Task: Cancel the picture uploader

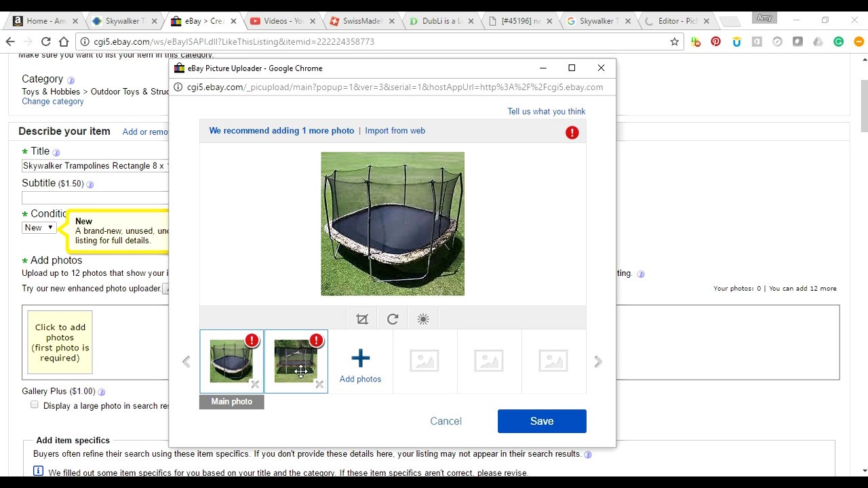Action: coord(446,421)
